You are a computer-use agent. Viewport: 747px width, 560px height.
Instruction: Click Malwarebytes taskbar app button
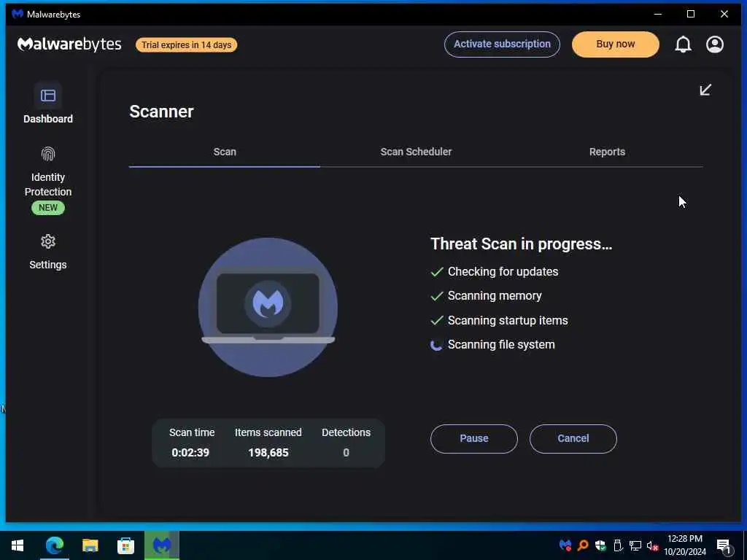coord(162,545)
